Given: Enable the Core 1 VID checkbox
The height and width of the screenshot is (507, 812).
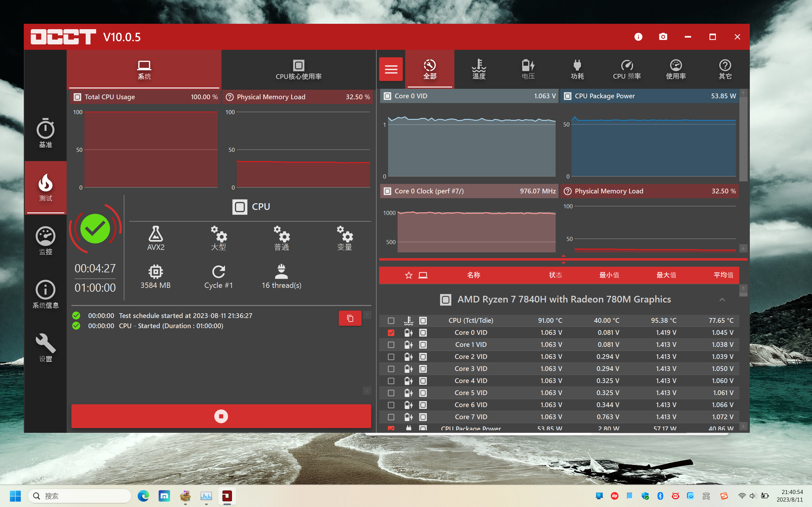Looking at the screenshot, I should point(391,345).
